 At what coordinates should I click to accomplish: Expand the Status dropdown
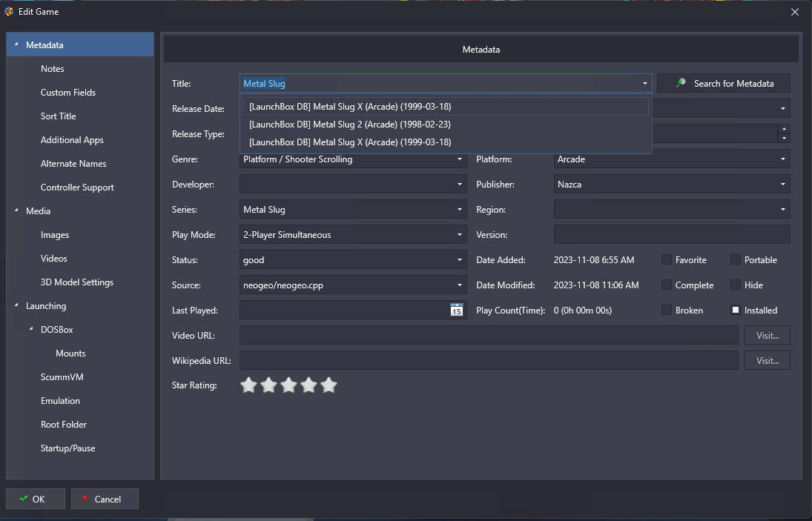pos(459,259)
